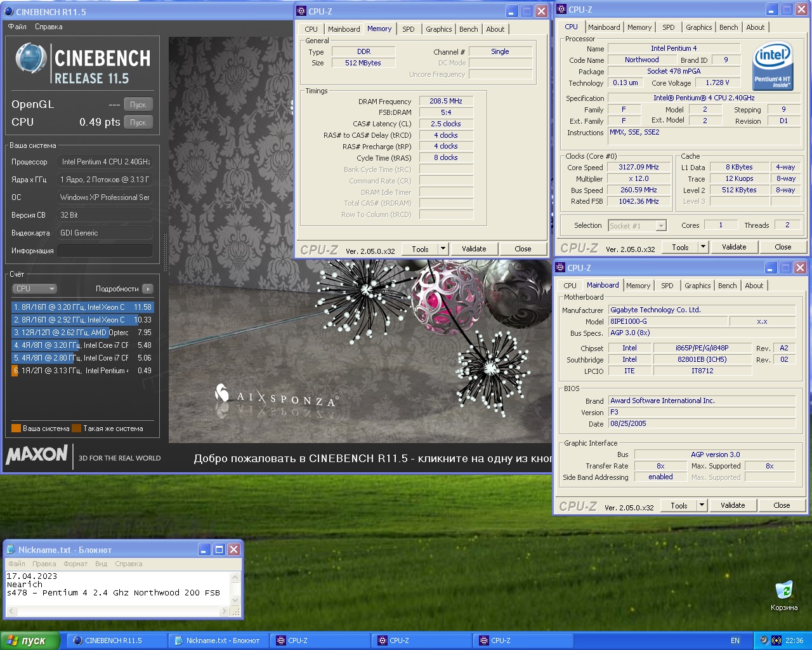Click Close in Mainboard CPU-Z window
812x650 pixels.
pos(782,505)
